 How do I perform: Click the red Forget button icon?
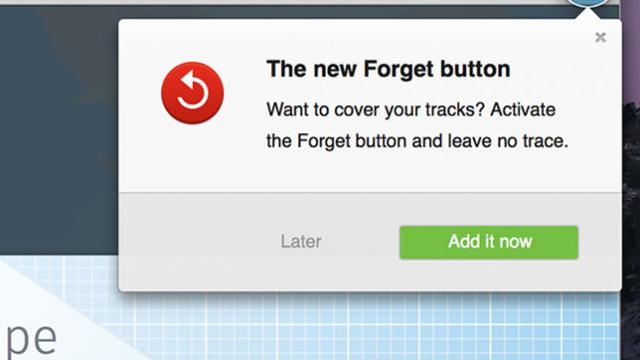192,93
